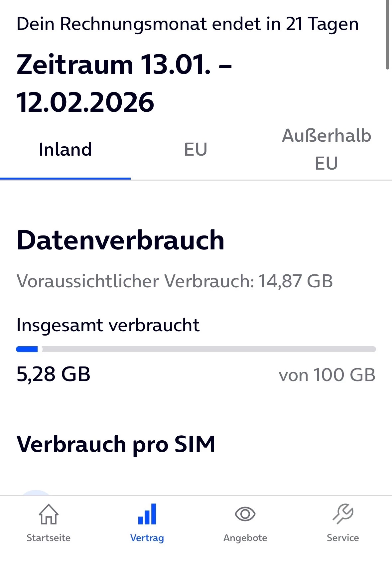
Task: Tap the Vertrag bar chart icon
Action: coord(147,514)
